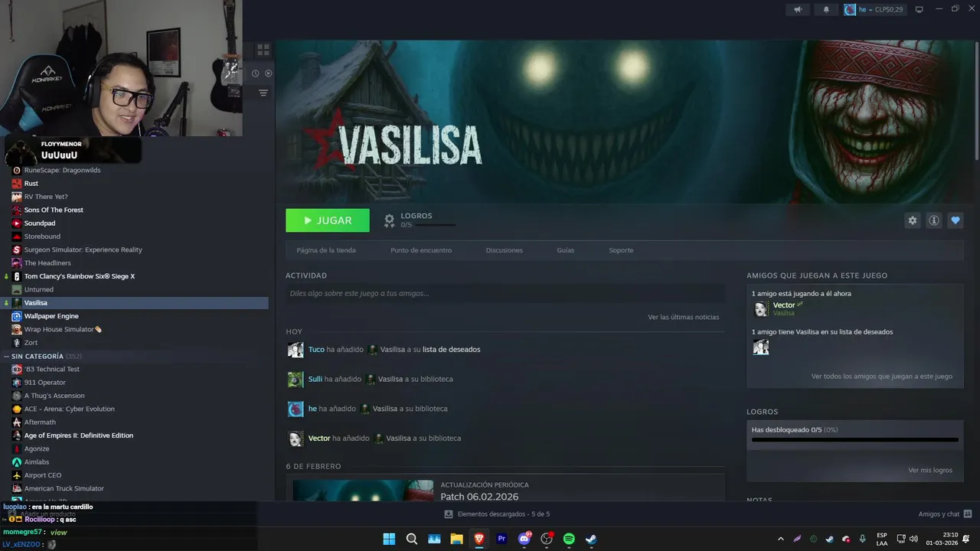
Task: Open the Steam notifications bell
Action: [826, 9]
